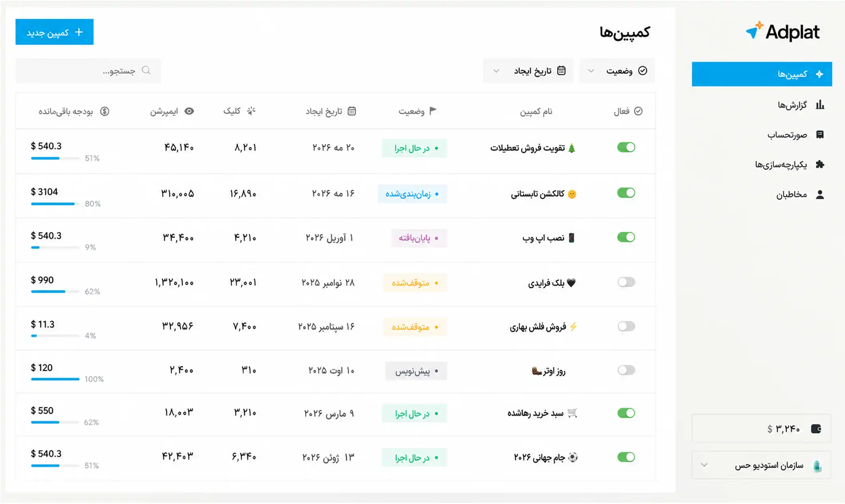Click the wallet balance icon
Screen dimensions: 845x504
coord(816,429)
